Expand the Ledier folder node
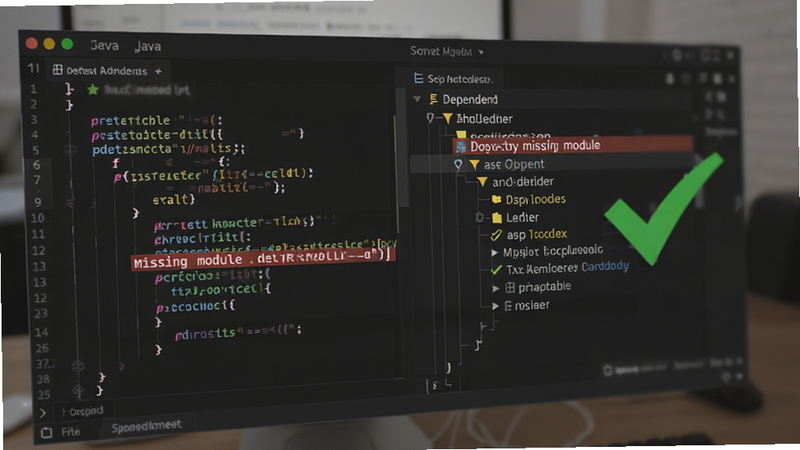Screen dimensions: 800x450 click(x=480, y=218)
